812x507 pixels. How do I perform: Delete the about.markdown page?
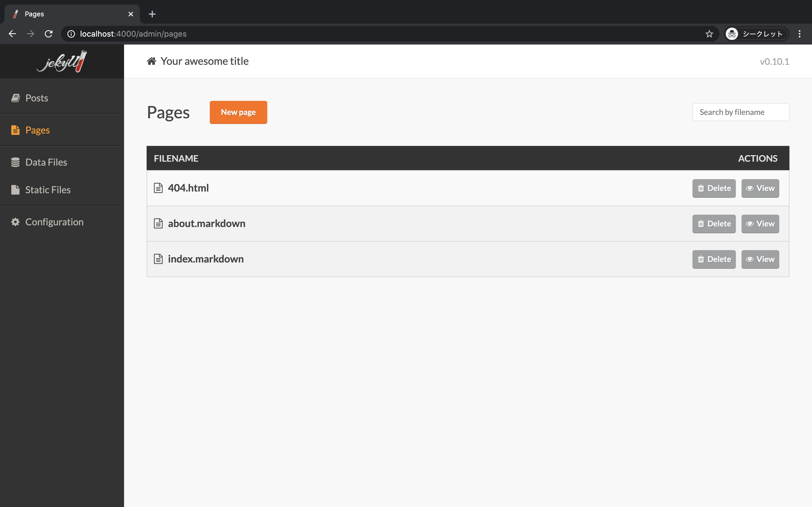tap(714, 224)
